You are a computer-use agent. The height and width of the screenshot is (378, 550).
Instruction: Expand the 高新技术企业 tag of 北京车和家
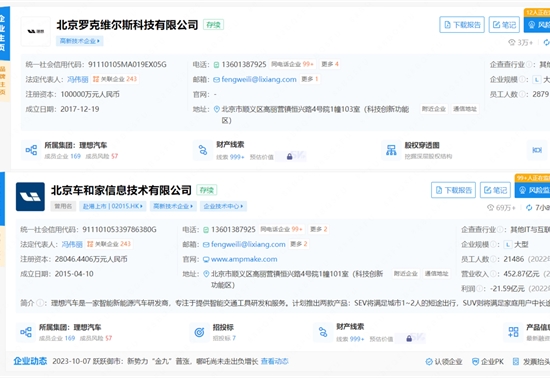pyautogui.click(x=173, y=206)
